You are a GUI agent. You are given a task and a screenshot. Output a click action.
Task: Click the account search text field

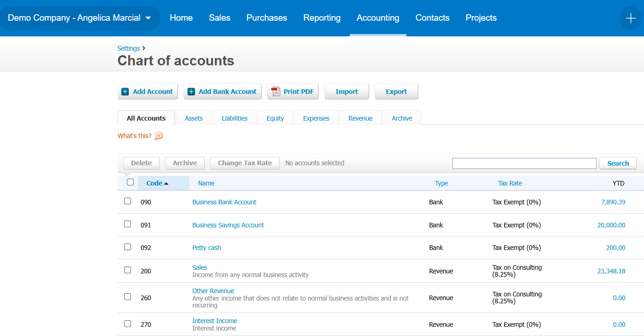point(524,163)
